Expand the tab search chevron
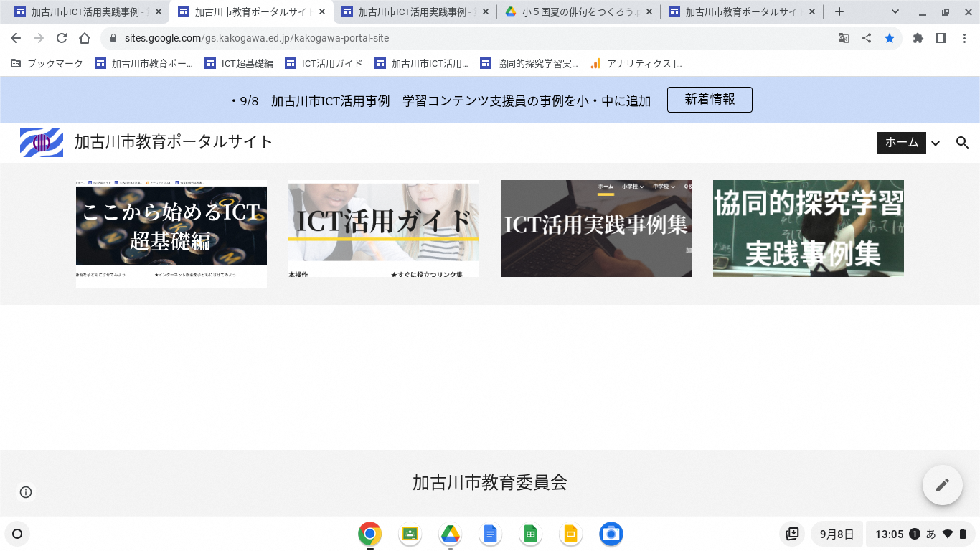 895,11
